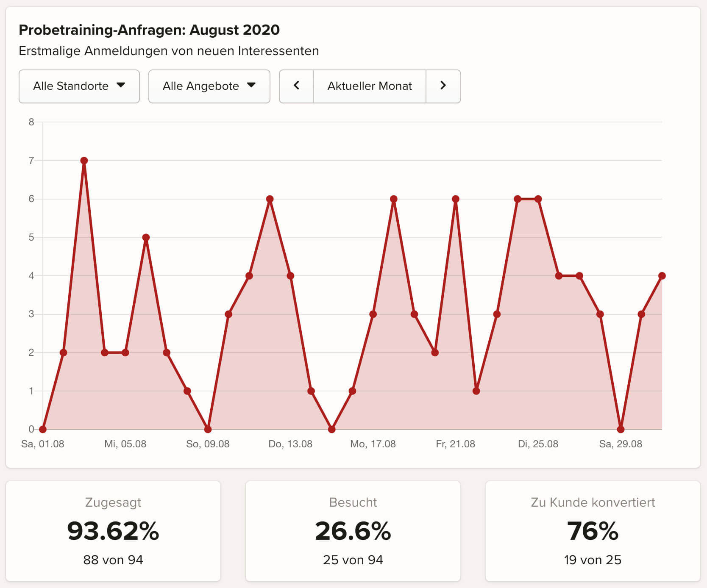Click the Mi, 05.08 data point at 2
The width and height of the screenshot is (707, 588).
(x=125, y=352)
